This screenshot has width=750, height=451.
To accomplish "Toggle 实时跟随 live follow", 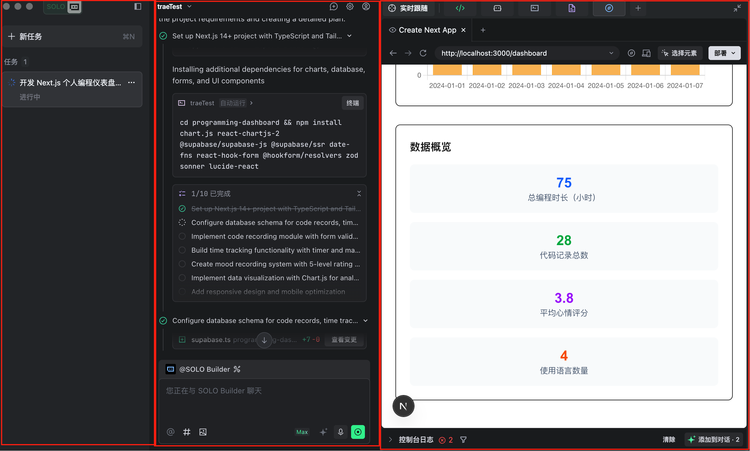I will click(408, 8).
